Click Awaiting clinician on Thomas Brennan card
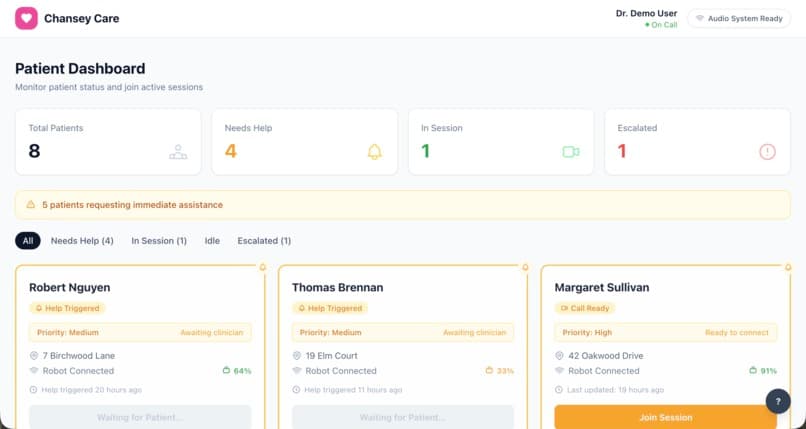806x429 pixels. point(474,332)
